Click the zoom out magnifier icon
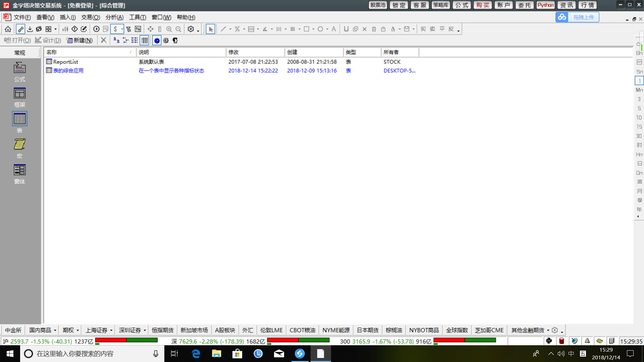The image size is (644, 362). tap(178, 29)
